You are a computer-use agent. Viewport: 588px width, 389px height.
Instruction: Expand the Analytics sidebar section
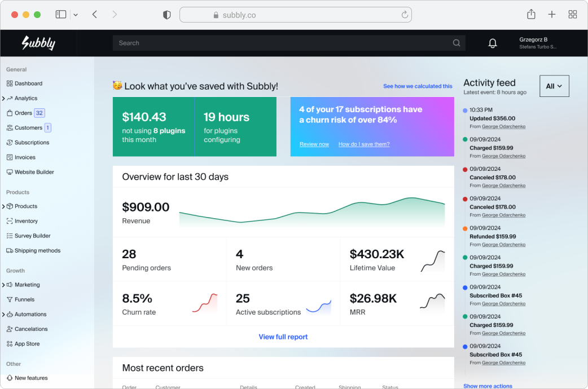(x=3, y=99)
